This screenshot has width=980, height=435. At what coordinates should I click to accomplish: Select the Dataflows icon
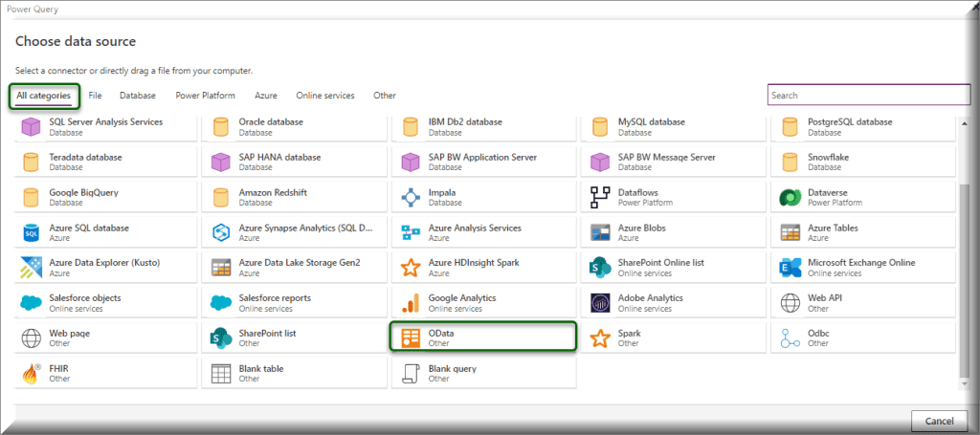coord(600,198)
